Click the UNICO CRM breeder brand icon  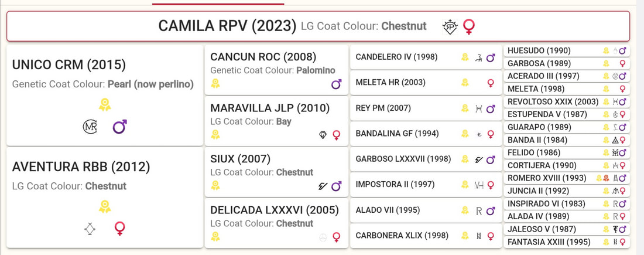(x=90, y=127)
